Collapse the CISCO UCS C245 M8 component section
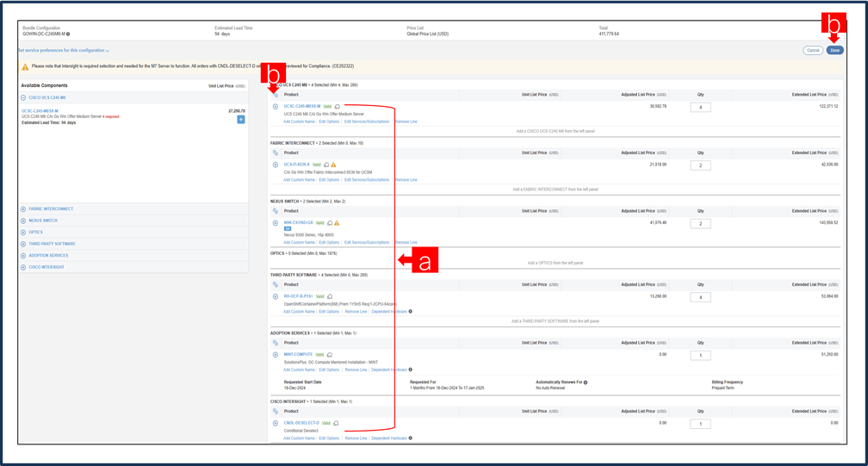868x466 pixels. click(23, 98)
